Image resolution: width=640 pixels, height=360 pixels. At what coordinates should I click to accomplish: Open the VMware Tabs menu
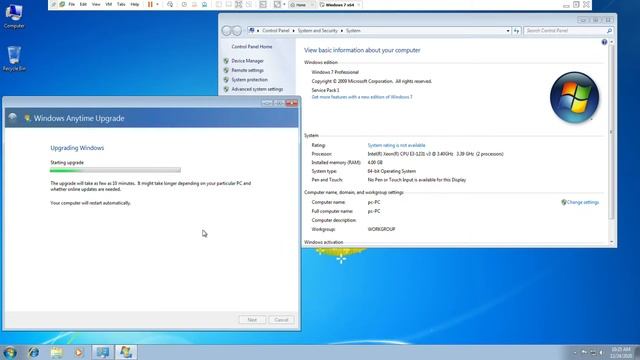[121, 4]
